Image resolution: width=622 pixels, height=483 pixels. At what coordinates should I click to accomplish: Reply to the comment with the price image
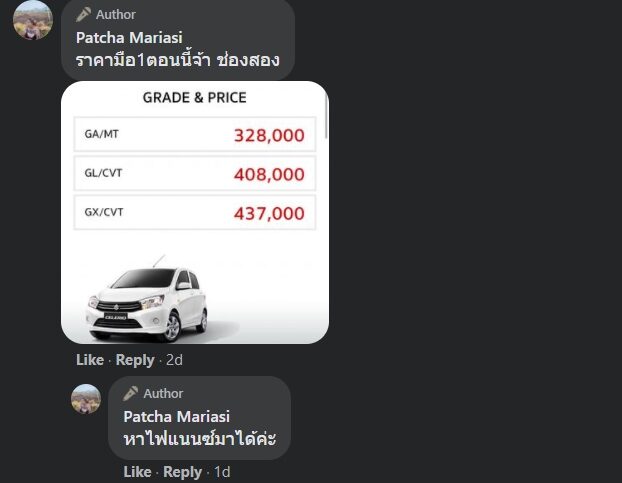[x=135, y=360]
